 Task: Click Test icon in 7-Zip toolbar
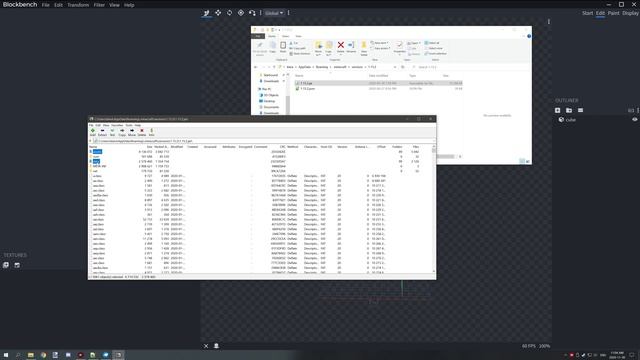click(112, 132)
